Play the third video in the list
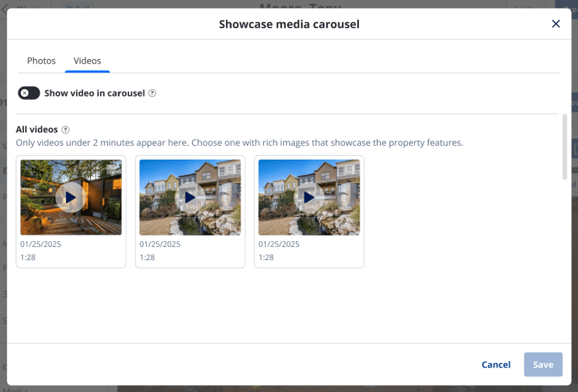This screenshot has height=392, width=578. (309, 198)
